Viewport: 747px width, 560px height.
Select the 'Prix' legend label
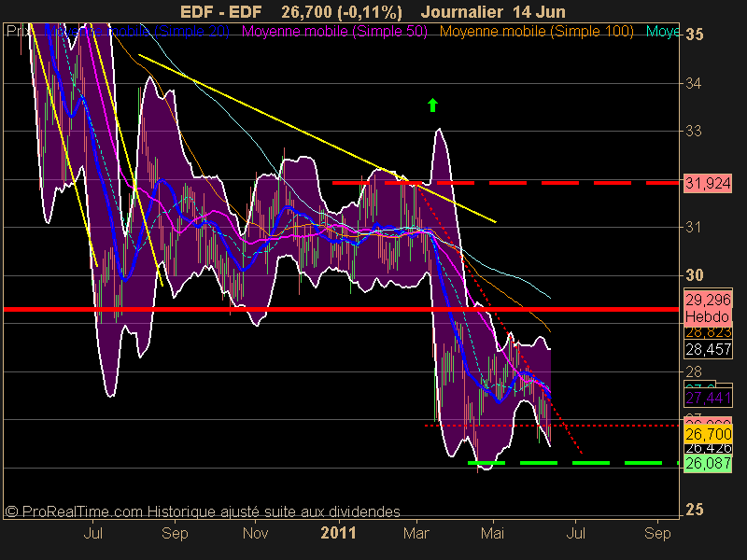pos(19,32)
